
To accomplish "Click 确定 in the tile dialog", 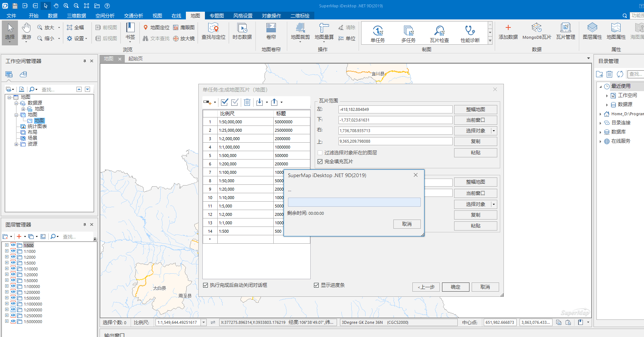I will coord(456,287).
